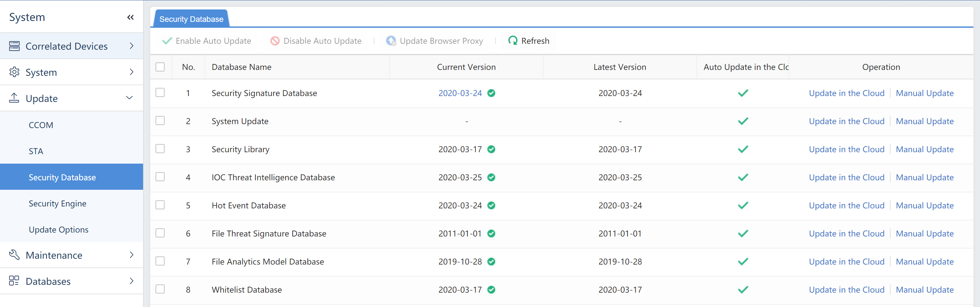Open the Security Engine menu item
980x307 pixels.
[57, 203]
